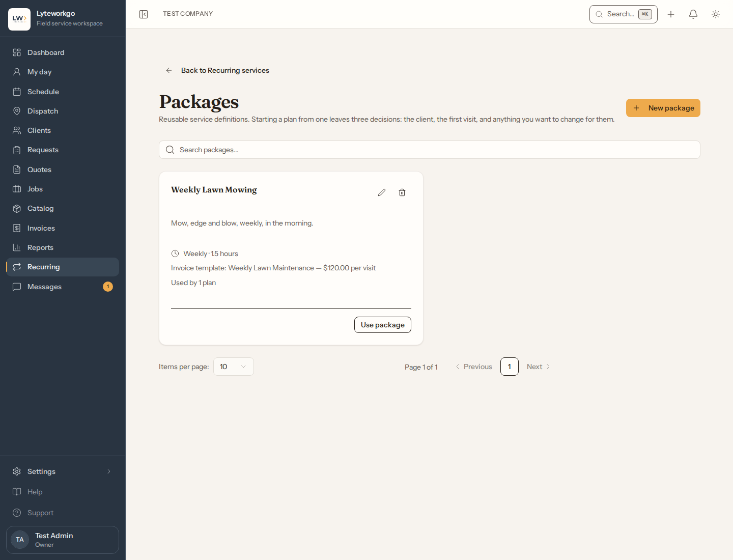Select page 1 in pagination
This screenshot has height=560, width=733.
click(510, 367)
